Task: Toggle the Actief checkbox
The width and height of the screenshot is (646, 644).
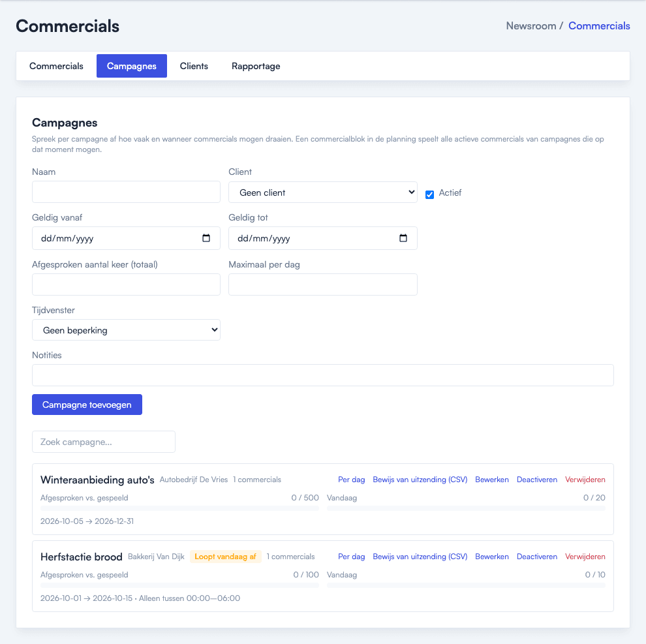Action: 429,194
